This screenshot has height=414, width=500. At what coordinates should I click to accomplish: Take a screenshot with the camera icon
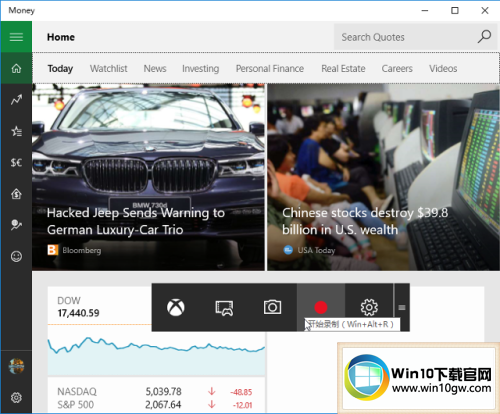coord(272,307)
